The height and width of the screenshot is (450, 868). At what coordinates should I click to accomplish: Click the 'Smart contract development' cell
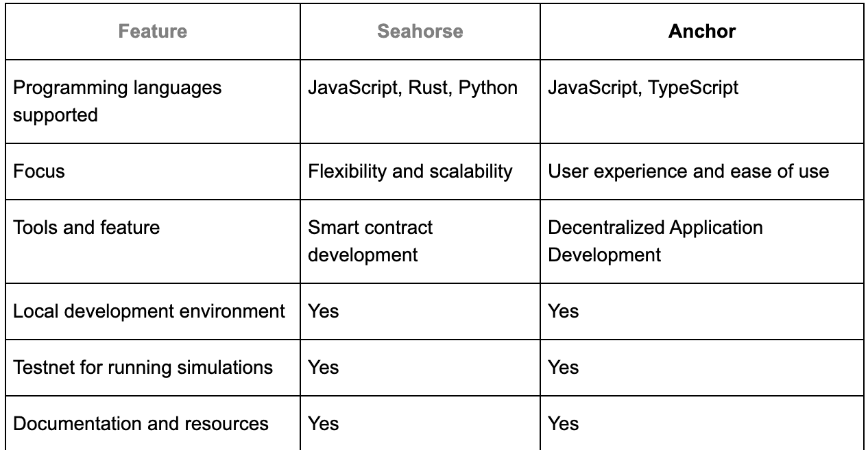370,241
